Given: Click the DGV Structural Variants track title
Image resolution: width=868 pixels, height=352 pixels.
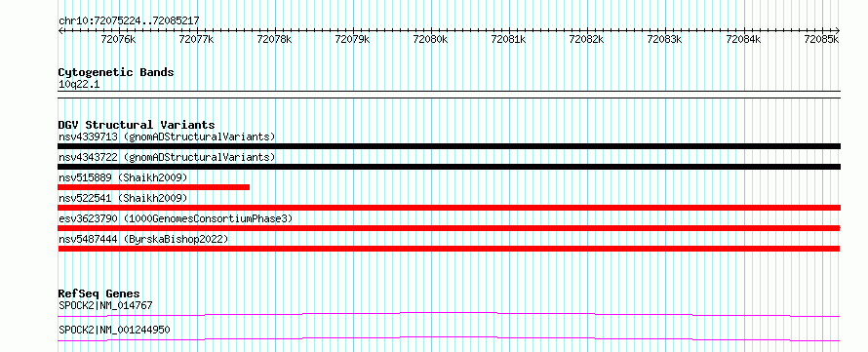Looking at the screenshot, I should pos(137,125).
